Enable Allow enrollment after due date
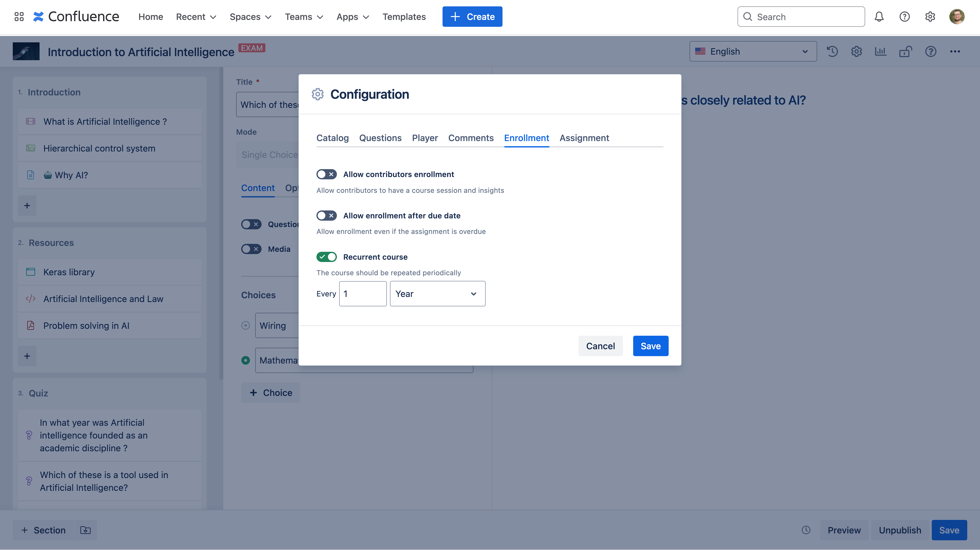The height and width of the screenshot is (550, 980). tap(326, 216)
